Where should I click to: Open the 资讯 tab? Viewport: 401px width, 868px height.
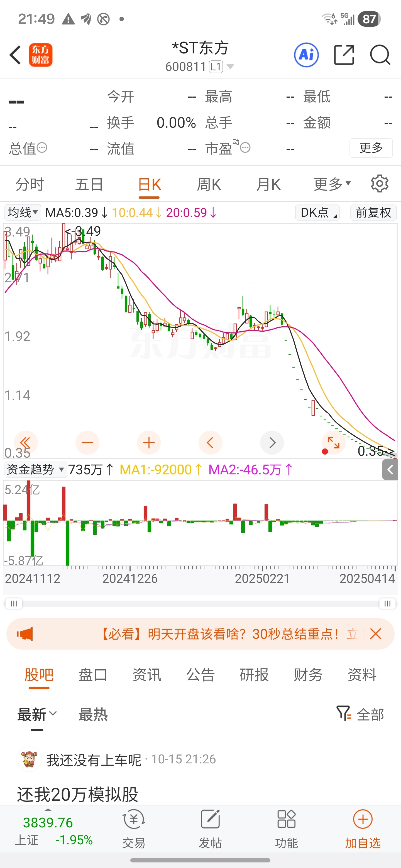147,675
